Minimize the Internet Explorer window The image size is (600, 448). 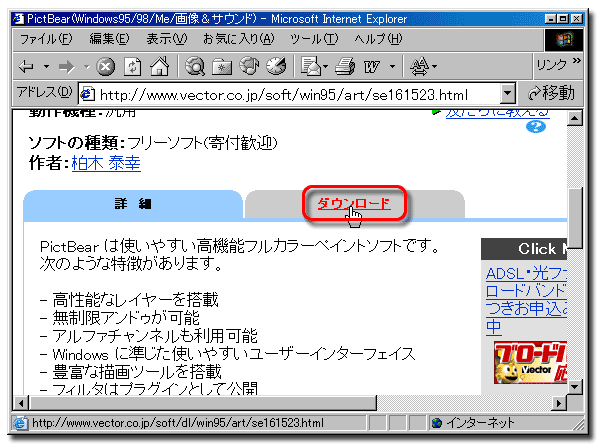point(551,18)
